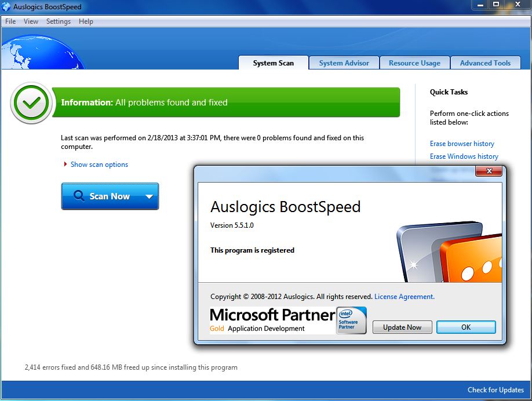Image resolution: width=532 pixels, height=401 pixels.
Task: Maximize the Auslogics BoostSpeed window
Action: 496,5
